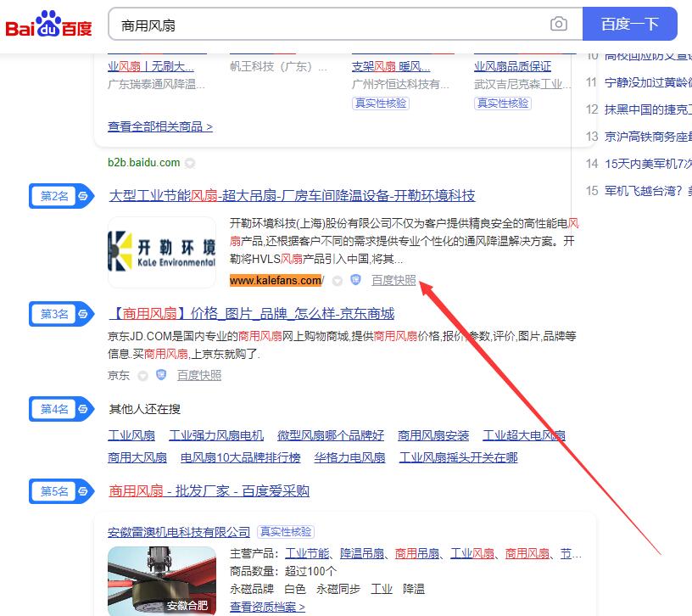692x616 pixels.
Task: Open 商用风扇 - 批发厂家 - 百度爱采购 title
Action: [209, 491]
